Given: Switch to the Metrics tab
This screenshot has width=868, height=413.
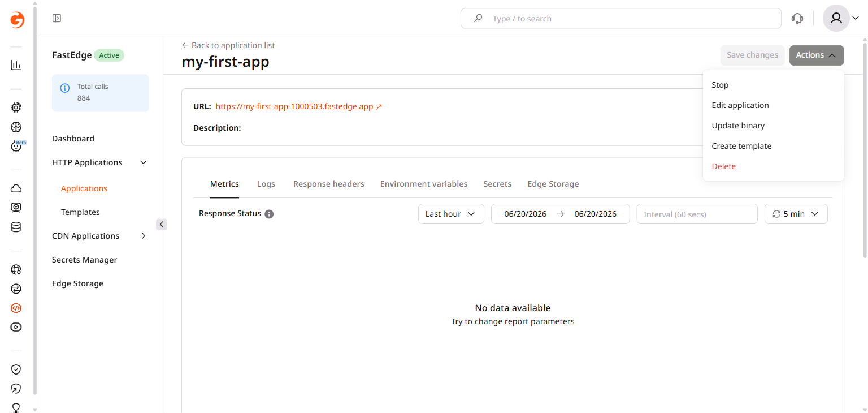Looking at the screenshot, I should (224, 184).
